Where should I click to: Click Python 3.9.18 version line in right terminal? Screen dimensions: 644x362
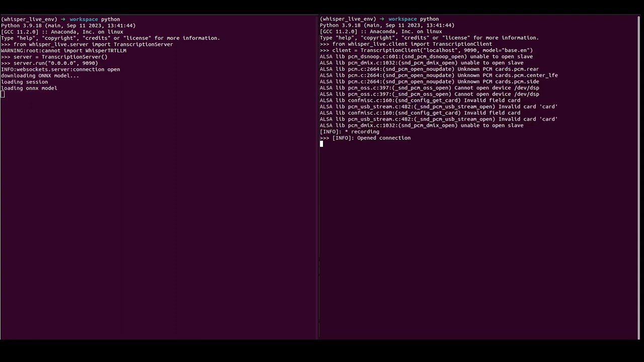tap(387, 25)
